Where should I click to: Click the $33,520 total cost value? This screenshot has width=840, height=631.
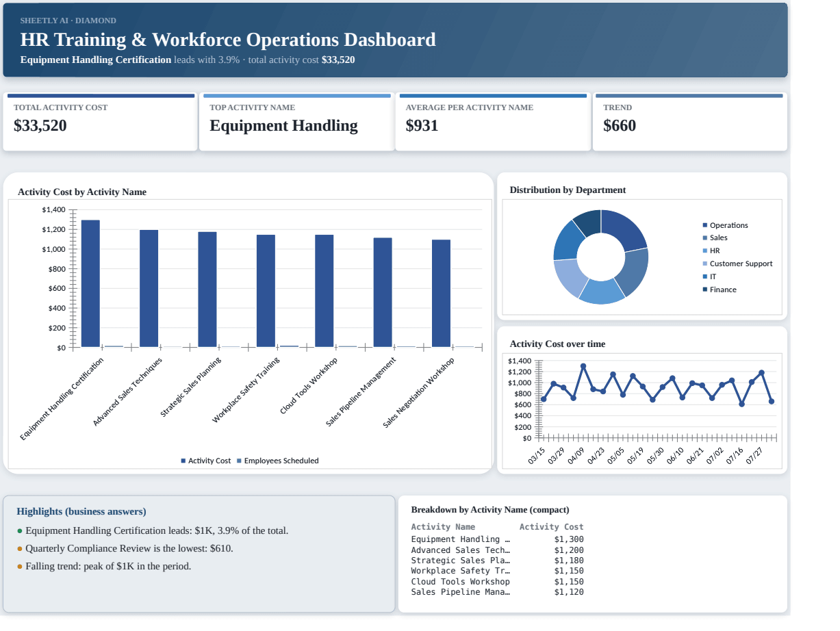40,126
